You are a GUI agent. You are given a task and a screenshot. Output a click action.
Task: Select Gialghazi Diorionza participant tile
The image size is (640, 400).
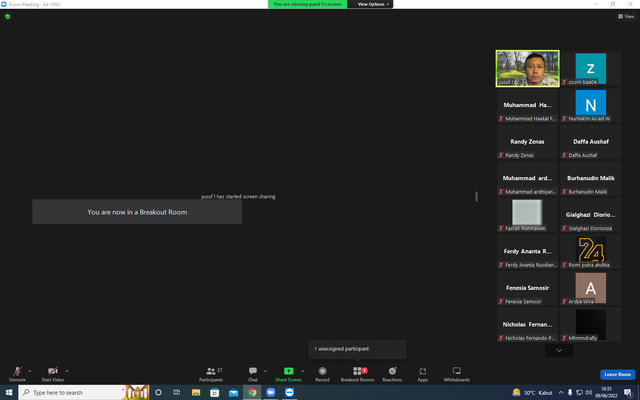pyautogui.click(x=591, y=215)
